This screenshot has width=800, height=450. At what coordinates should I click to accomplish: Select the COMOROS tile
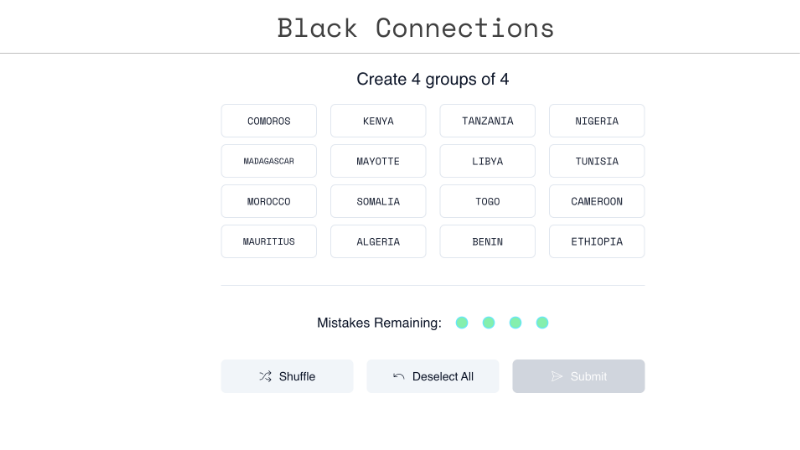(269, 121)
